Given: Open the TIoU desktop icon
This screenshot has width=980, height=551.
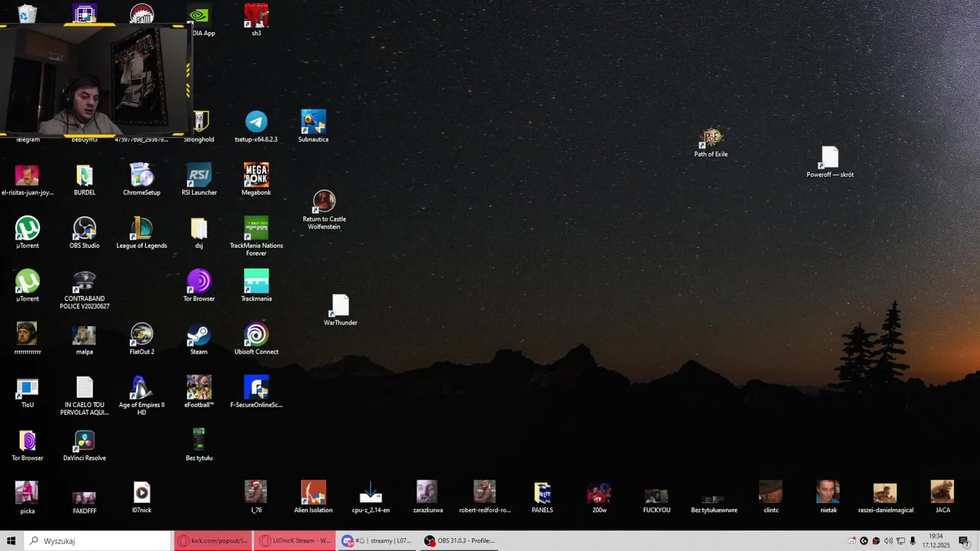Looking at the screenshot, I should point(28,392).
